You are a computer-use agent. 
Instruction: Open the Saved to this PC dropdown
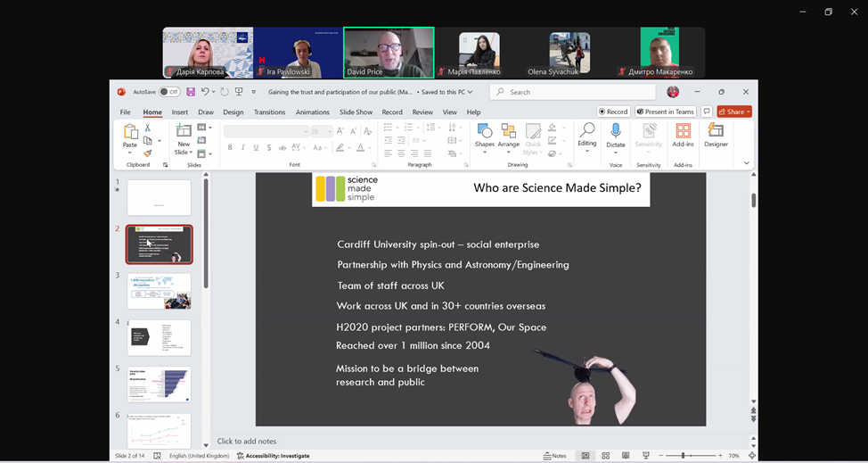(x=445, y=92)
